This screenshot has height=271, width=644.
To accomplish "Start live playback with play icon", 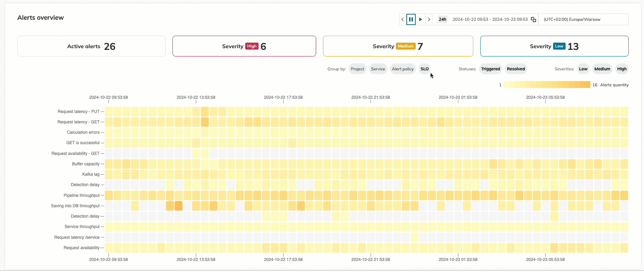I will 421,19.
